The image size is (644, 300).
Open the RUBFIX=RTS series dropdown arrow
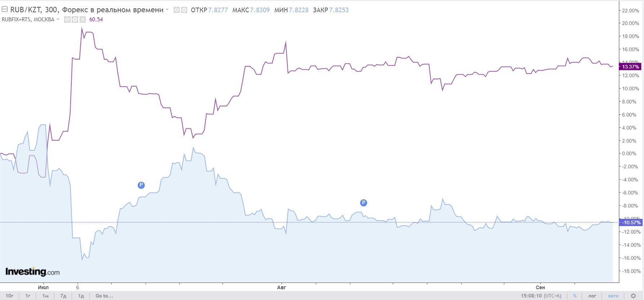pyautogui.click(x=58, y=19)
